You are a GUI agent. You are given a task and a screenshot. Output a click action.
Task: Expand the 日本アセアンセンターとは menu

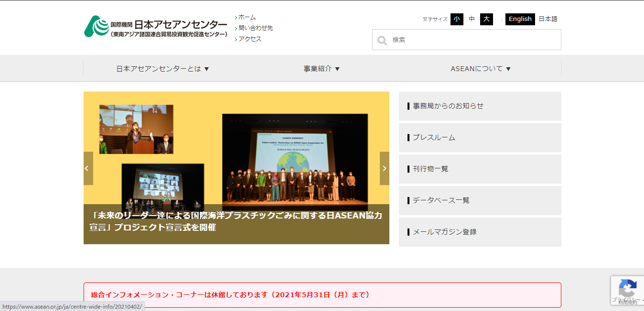click(163, 69)
